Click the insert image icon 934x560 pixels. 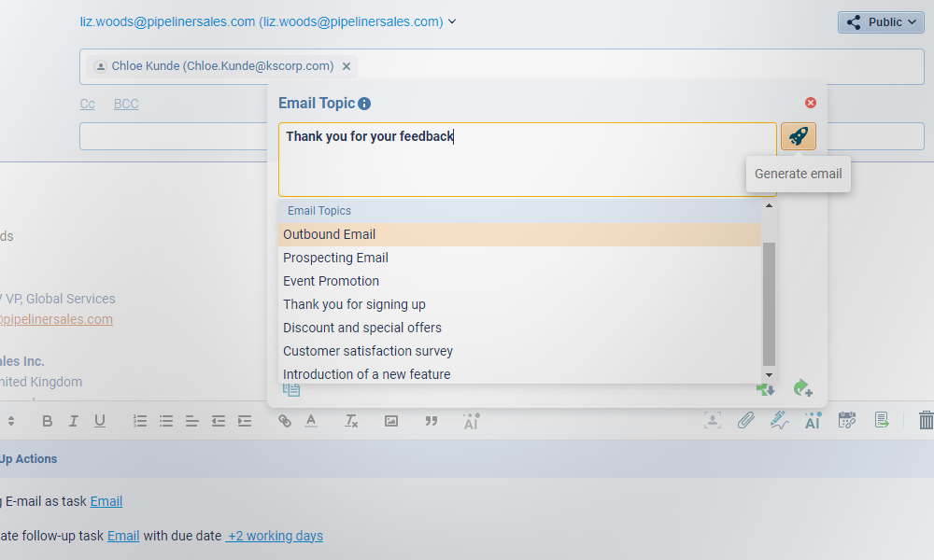pos(391,421)
